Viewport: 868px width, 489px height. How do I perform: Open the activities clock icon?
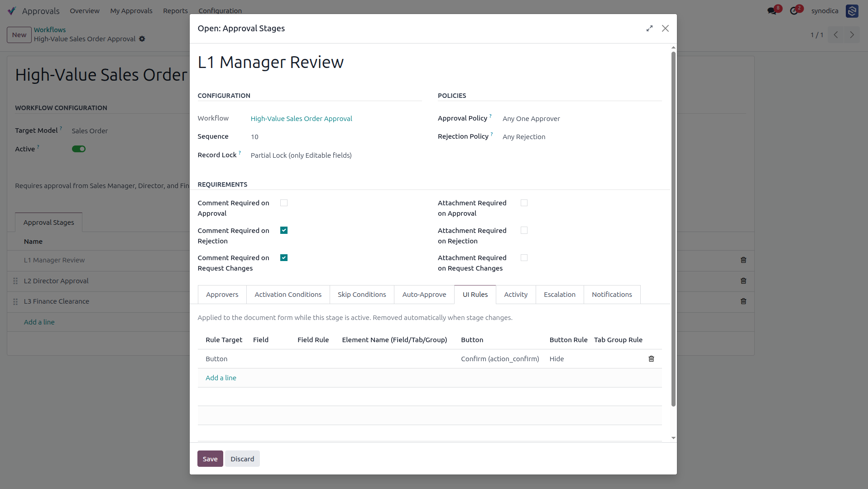click(794, 11)
